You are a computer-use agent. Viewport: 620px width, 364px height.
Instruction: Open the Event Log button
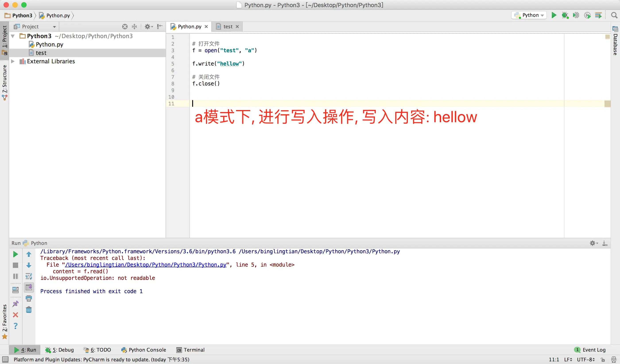point(590,350)
